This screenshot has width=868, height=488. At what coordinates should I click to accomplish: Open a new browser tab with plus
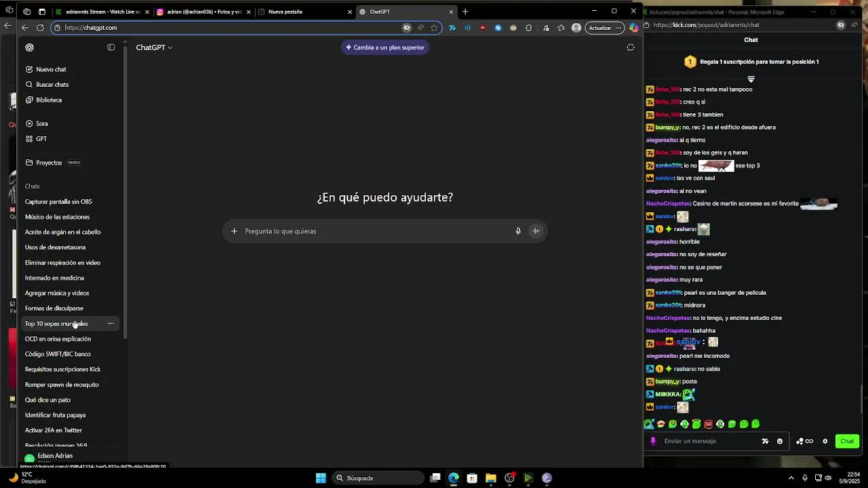(x=465, y=12)
